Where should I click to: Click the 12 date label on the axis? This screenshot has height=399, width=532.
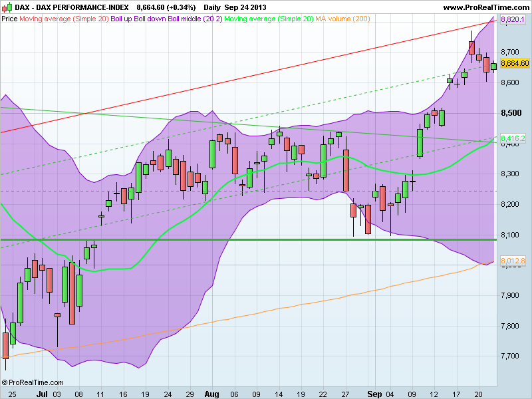(434, 394)
